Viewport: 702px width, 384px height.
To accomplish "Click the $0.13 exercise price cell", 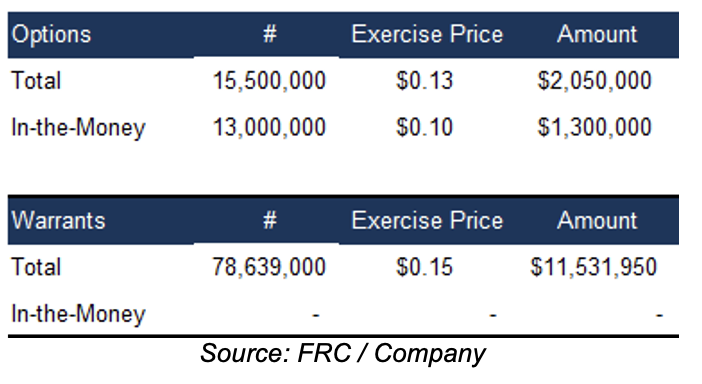I will 424,81.
